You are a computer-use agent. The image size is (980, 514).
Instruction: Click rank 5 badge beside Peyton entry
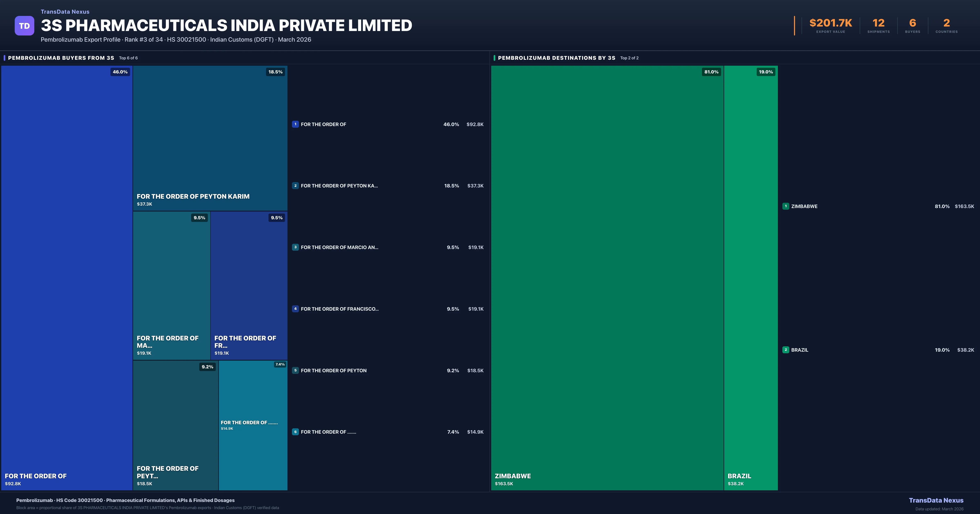point(295,370)
